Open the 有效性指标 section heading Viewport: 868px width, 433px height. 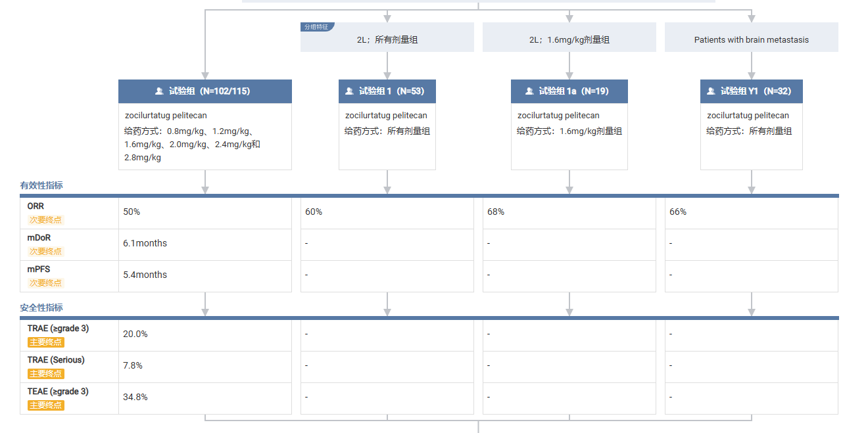pos(41,185)
